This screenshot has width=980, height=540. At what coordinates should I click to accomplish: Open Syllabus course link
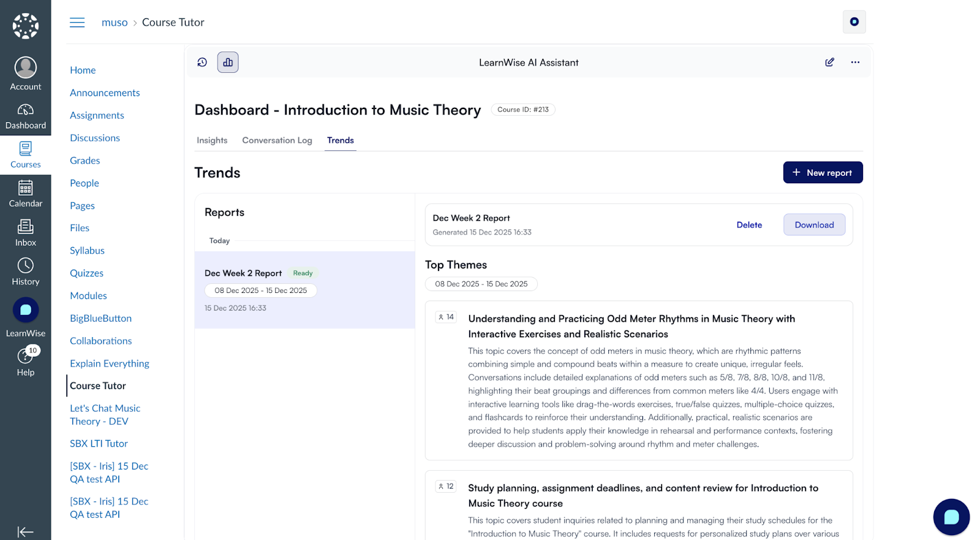coord(87,251)
